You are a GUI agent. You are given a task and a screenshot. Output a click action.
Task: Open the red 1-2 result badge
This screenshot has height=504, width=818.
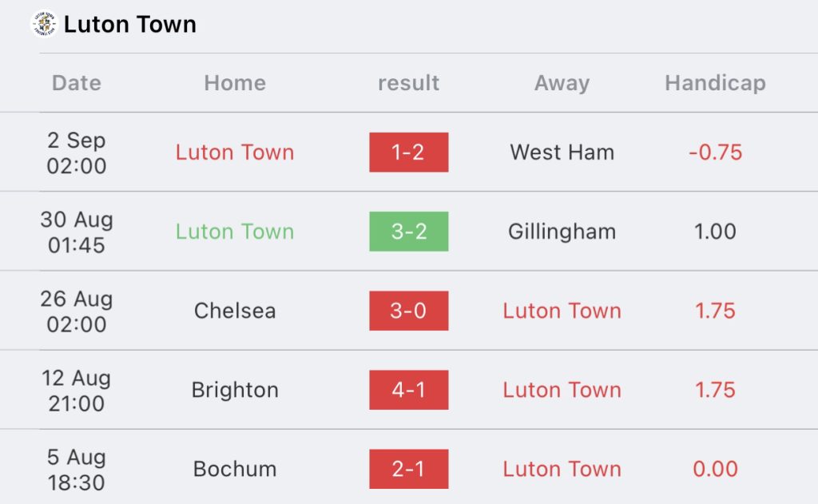(408, 153)
